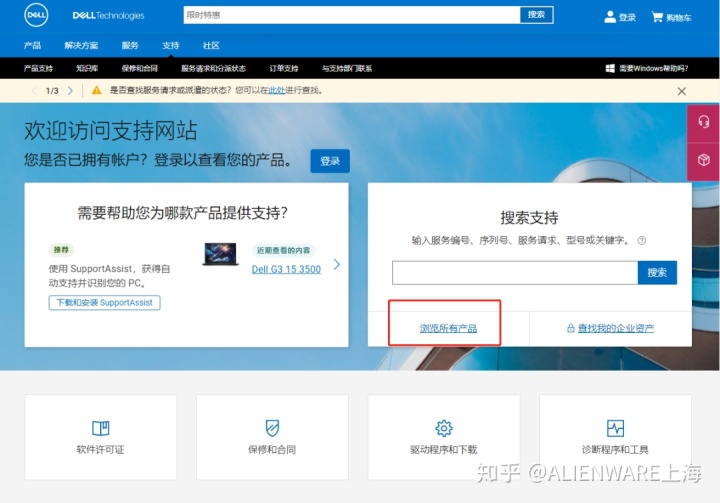
Task: Open the Dell Technologies wordmark link
Action: [108, 16]
